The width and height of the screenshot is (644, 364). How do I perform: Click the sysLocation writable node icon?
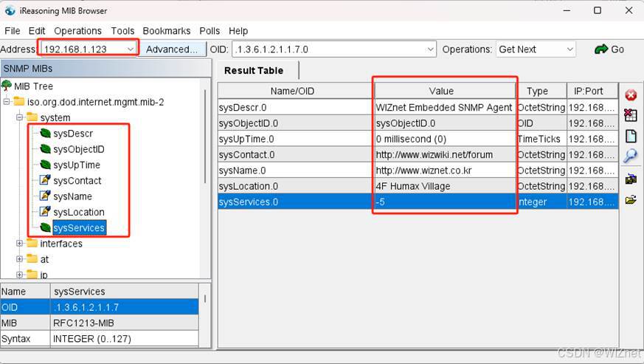(x=45, y=211)
